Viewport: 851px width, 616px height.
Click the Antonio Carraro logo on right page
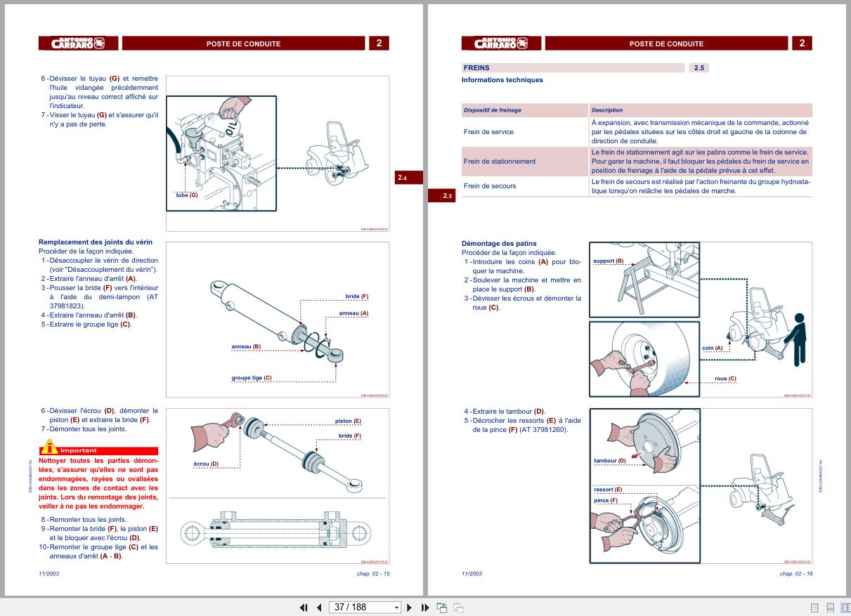pos(501,44)
